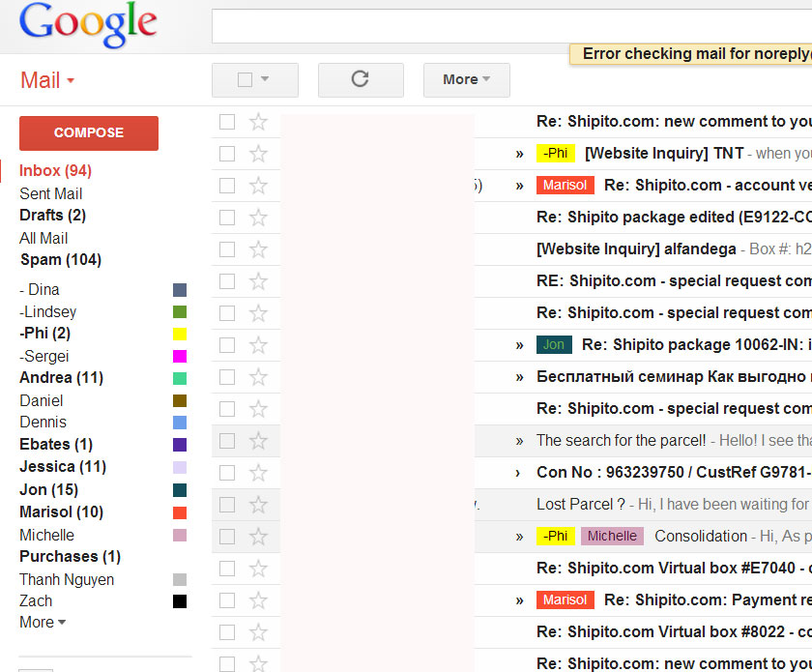The image size is (812, 672).
Task: Click the 'Error checking mail' notification banner
Action: pos(691,54)
